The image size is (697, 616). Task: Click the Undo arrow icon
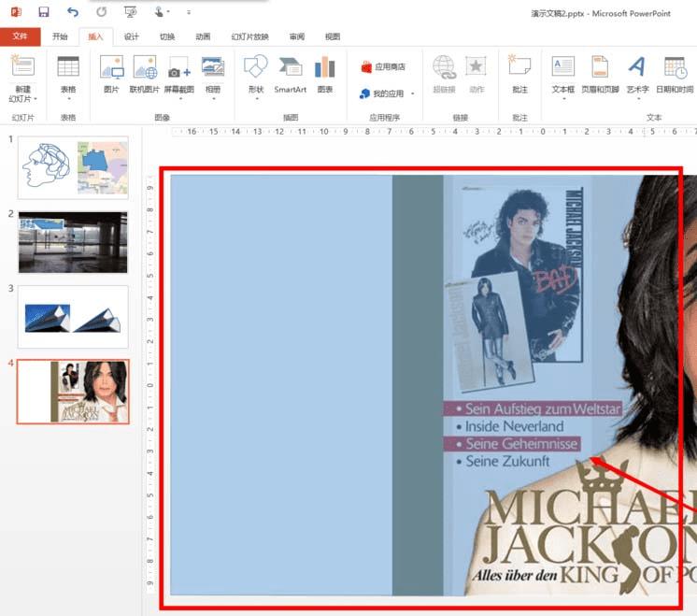click(73, 12)
